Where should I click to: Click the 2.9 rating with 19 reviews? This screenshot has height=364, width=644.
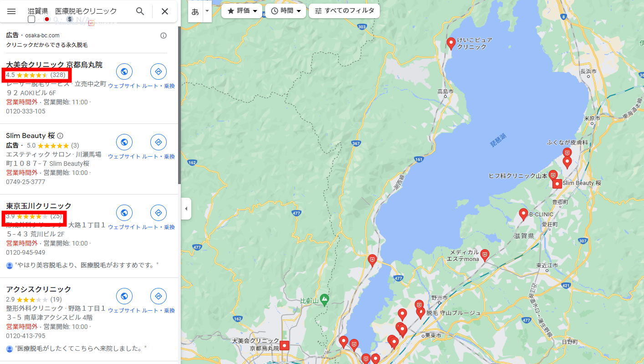tap(34, 299)
